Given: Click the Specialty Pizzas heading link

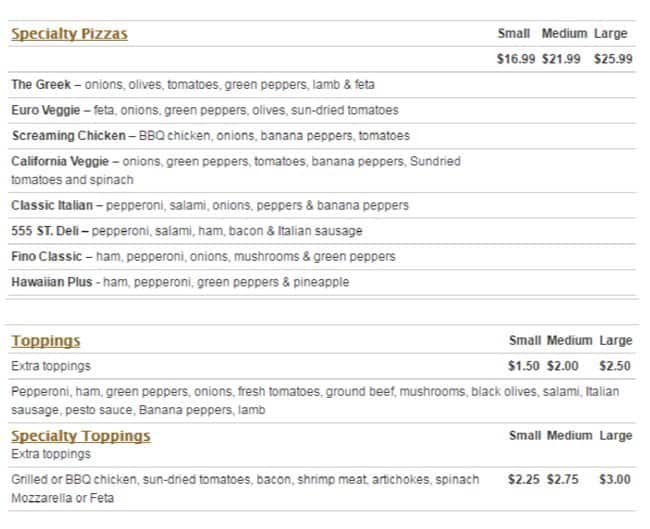Looking at the screenshot, I should click(x=69, y=34).
